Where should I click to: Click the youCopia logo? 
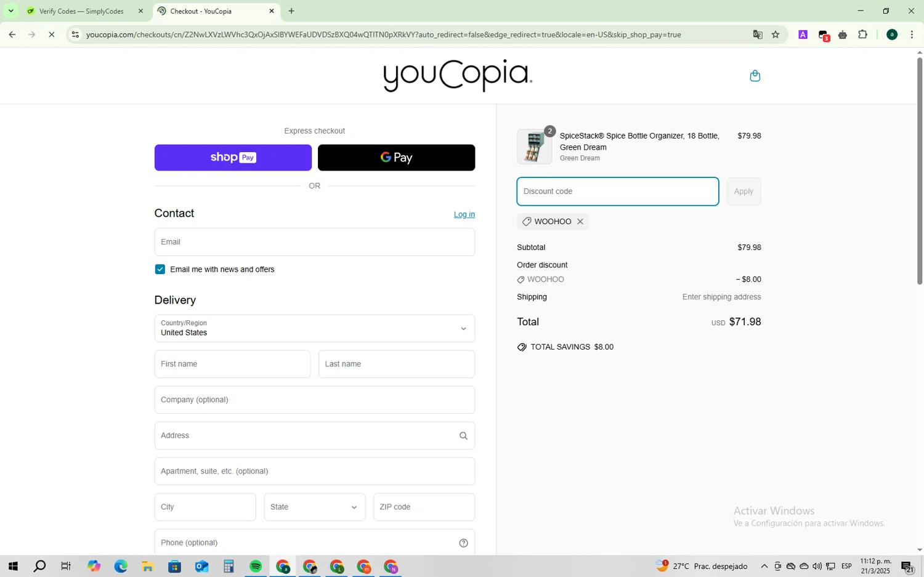click(x=458, y=76)
